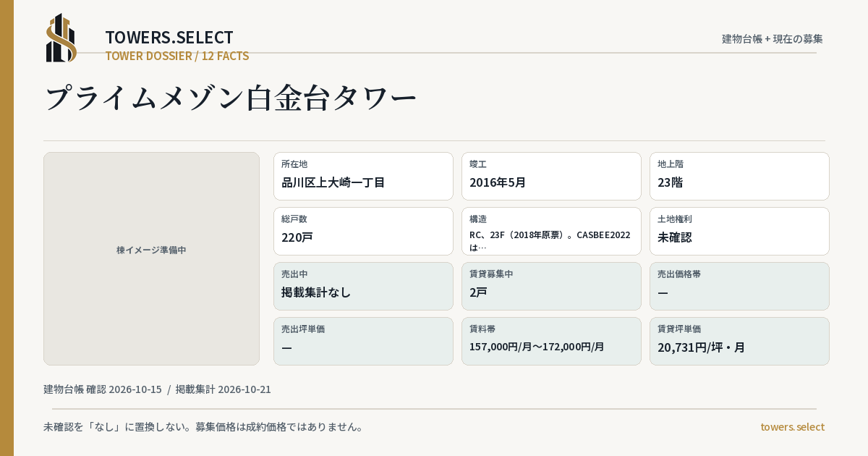Screen dimensions: 868x456
Task: Select the 賃料帯 157,000円/月 card
Action: point(551,341)
